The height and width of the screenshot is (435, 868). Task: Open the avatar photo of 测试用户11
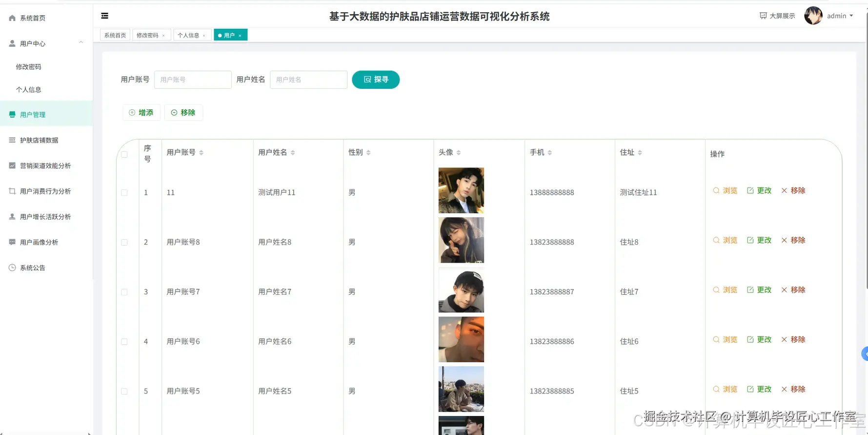tap(461, 190)
